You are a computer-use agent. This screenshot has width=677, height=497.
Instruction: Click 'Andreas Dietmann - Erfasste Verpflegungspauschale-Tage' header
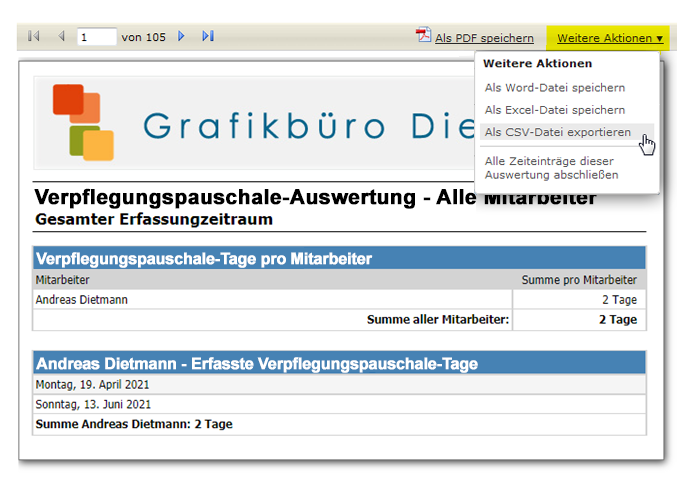[256, 363]
